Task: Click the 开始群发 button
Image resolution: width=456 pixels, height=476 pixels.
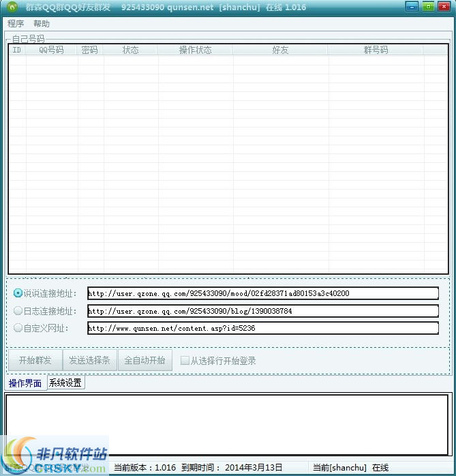Action: pos(35,360)
